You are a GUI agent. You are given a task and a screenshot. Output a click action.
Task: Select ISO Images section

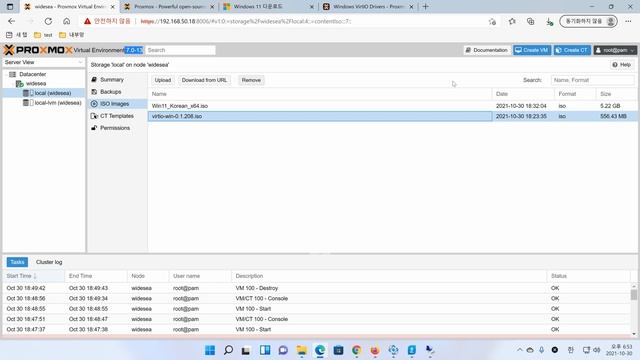(x=114, y=104)
